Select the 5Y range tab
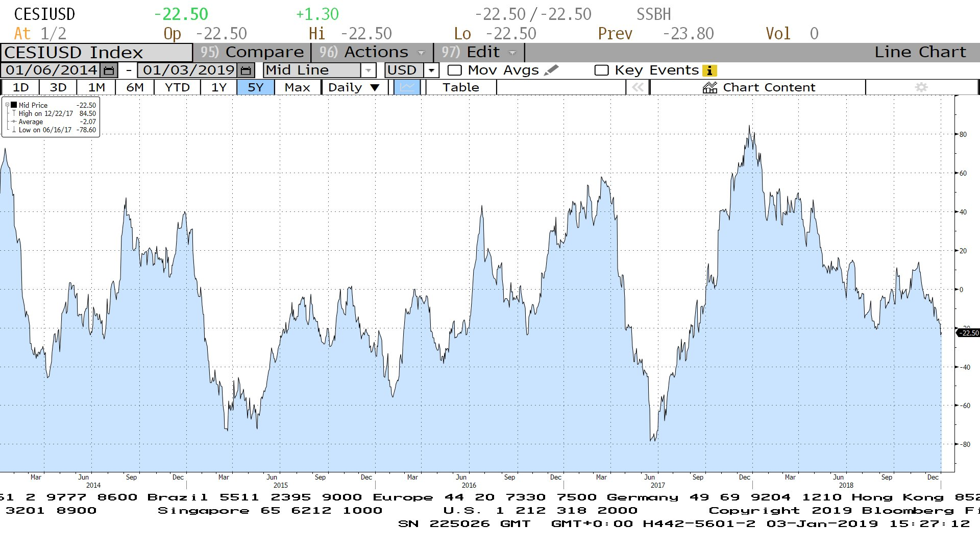This screenshot has width=980, height=549. pyautogui.click(x=256, y=87)
